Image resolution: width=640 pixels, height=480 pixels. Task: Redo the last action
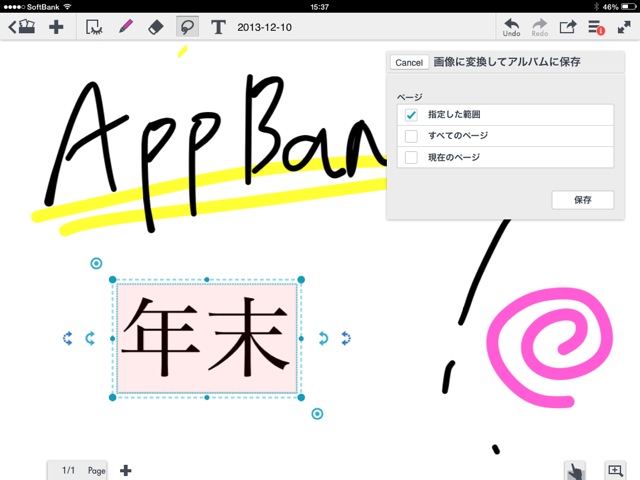click(x=540, y=27)
